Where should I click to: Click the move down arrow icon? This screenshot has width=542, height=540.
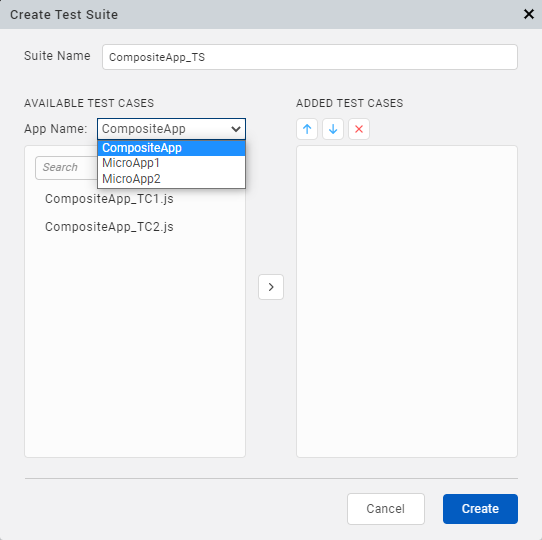[x=333, y=129]
